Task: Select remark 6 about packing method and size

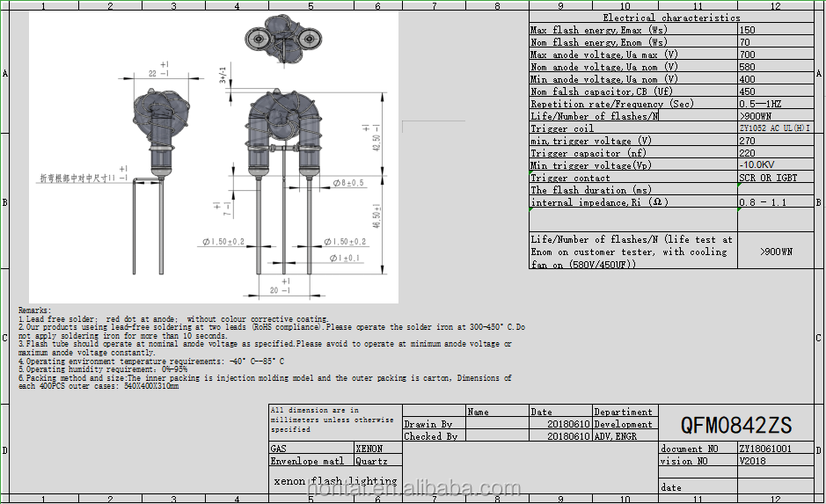Action: pos(265,382)
